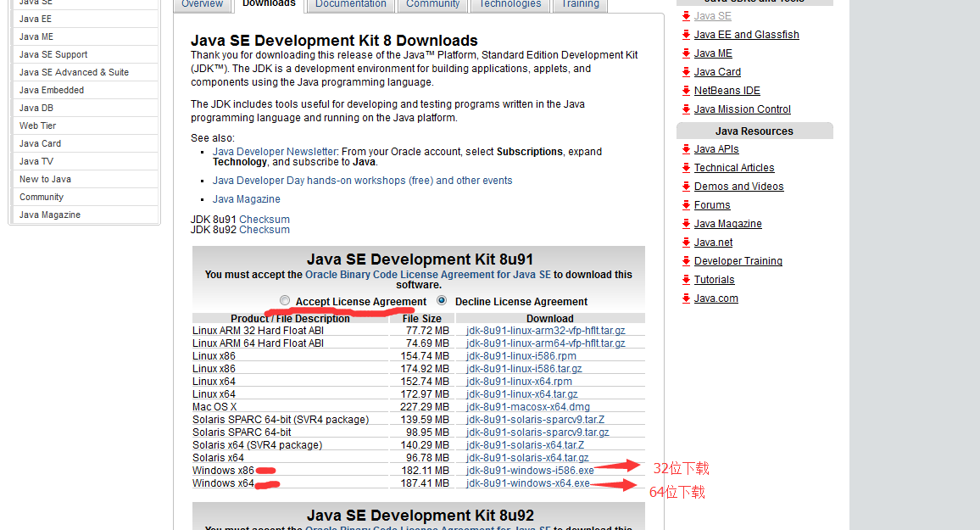Open the Documentation tab
The height and width of the screenshot is (530, 980).
click(351, 4)
